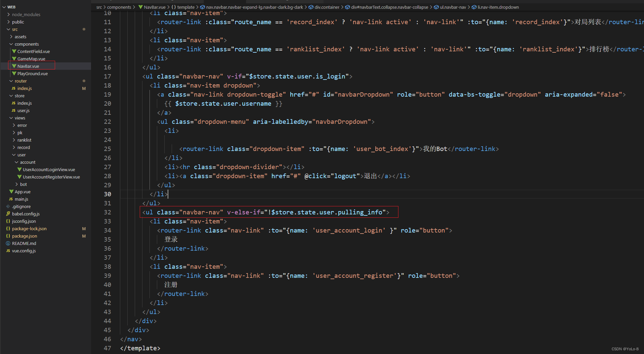The image size is (644, 354).
Task: Open UserAccountLoginView.vue file
Action: point(49,169)
